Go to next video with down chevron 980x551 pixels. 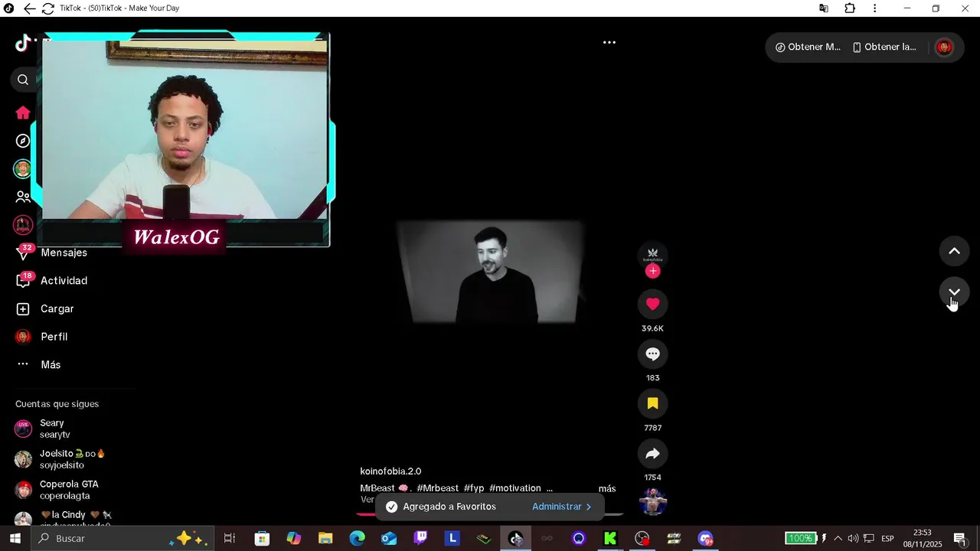[x=955, y=292]
